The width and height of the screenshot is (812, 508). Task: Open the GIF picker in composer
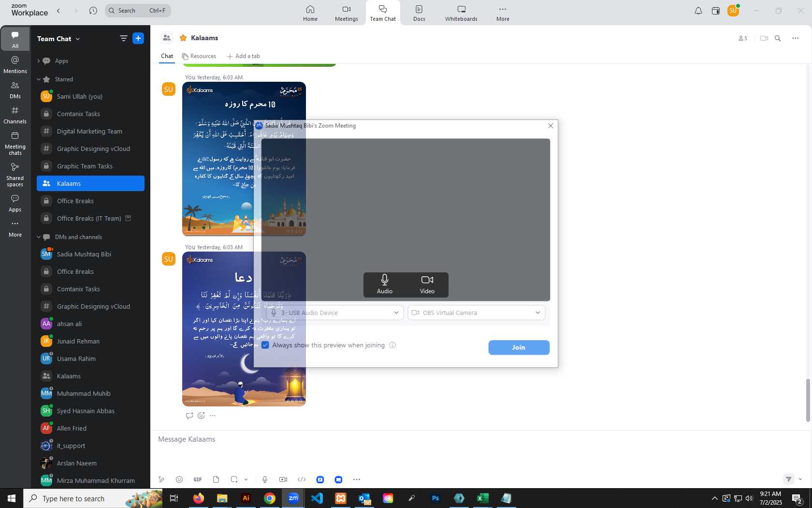198,479
